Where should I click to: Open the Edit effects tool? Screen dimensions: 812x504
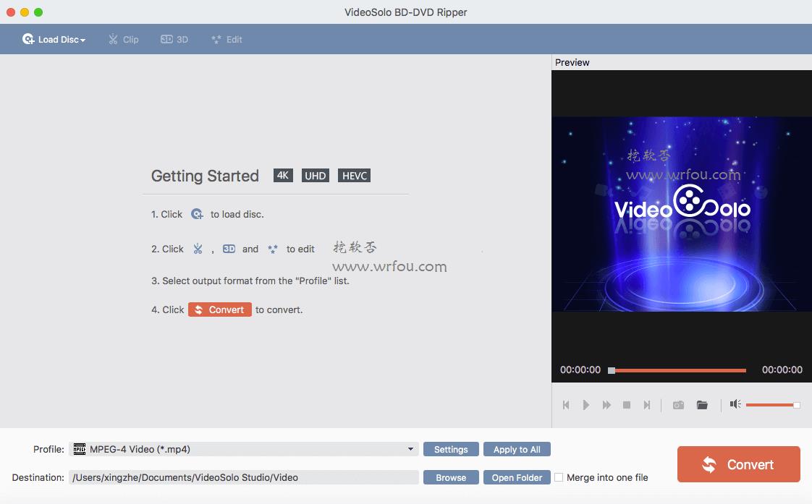(227, 39)
